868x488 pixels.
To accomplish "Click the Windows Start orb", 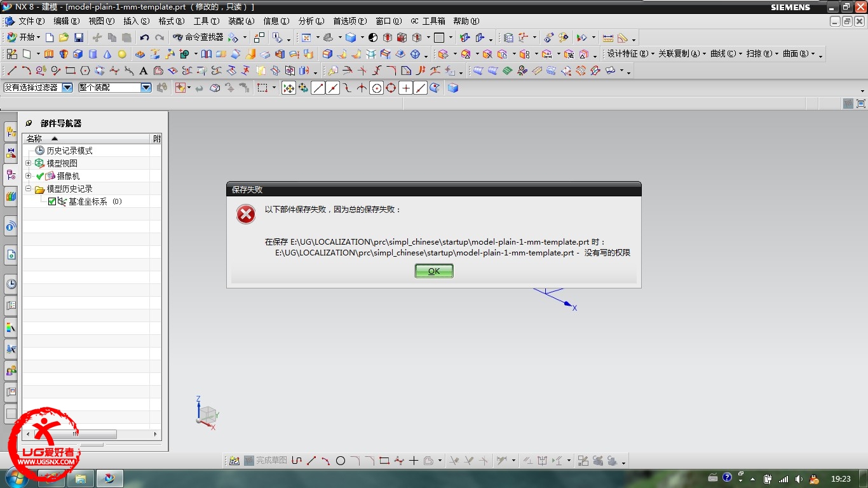I will 17,477.
